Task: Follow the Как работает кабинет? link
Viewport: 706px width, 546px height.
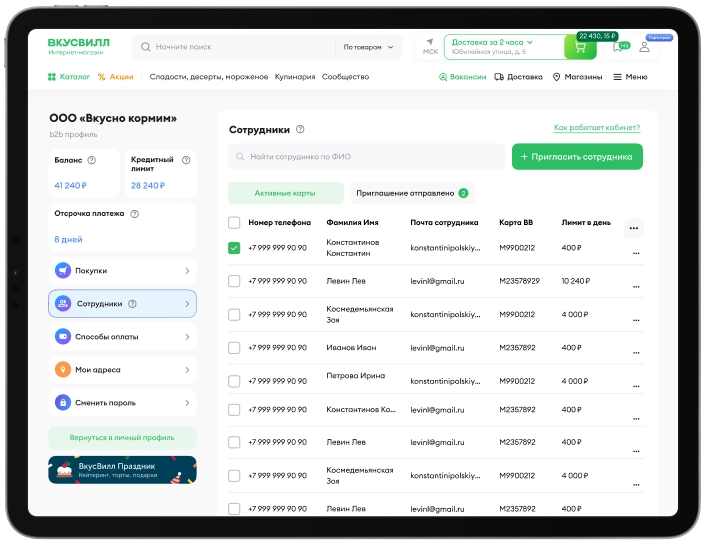Action: pyautogui.click(x=596, y=128)
